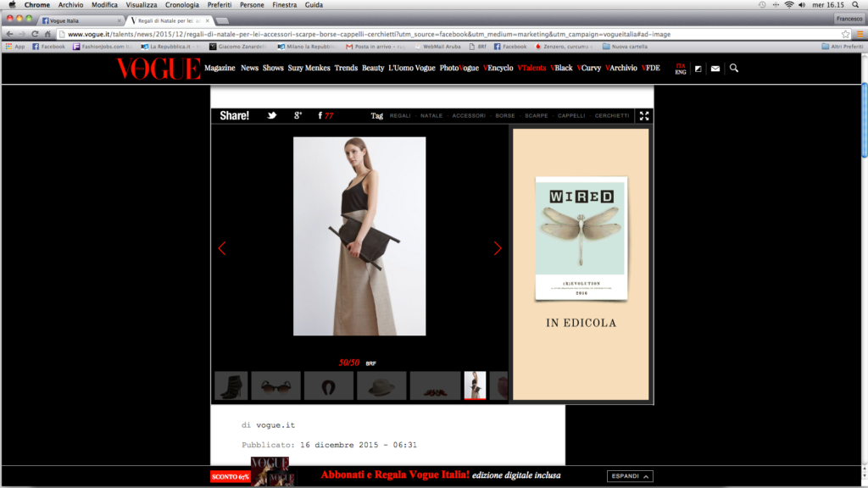
Task: Click Wired magazine cover advertisement
Action: [581, 239]
